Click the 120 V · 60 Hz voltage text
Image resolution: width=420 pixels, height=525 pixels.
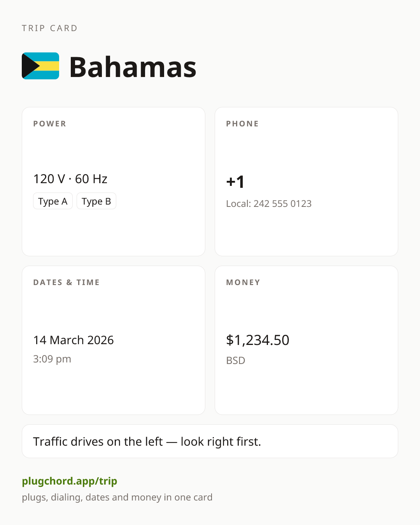[70, 179]
